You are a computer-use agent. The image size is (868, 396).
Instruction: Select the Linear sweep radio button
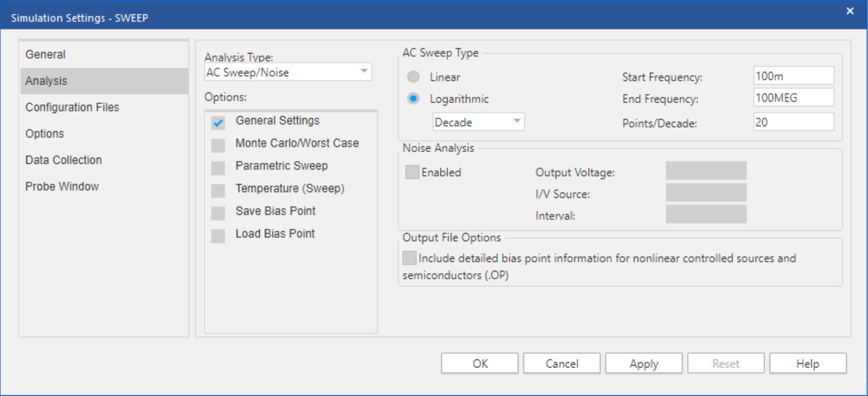point(413,77)
